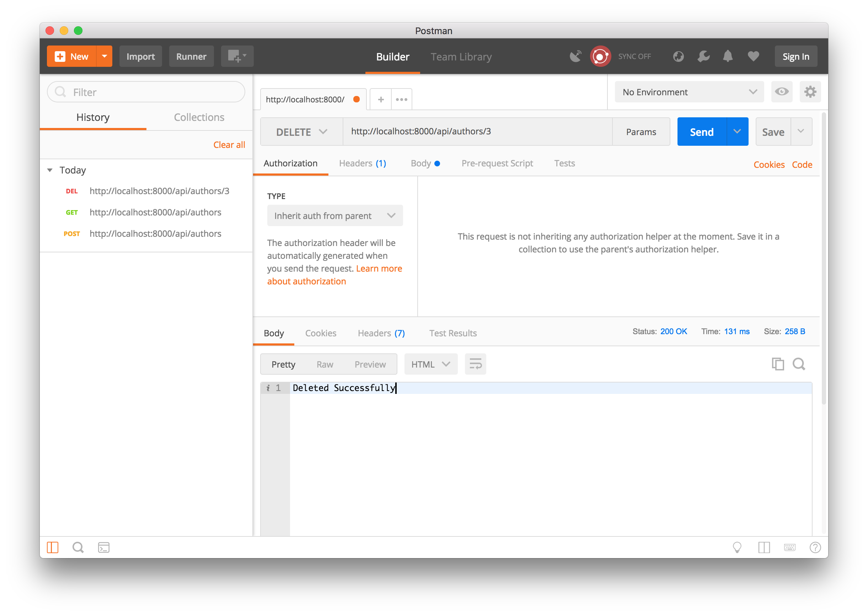
Task: Open the request Headers tab
Action: tap(362, 163)
